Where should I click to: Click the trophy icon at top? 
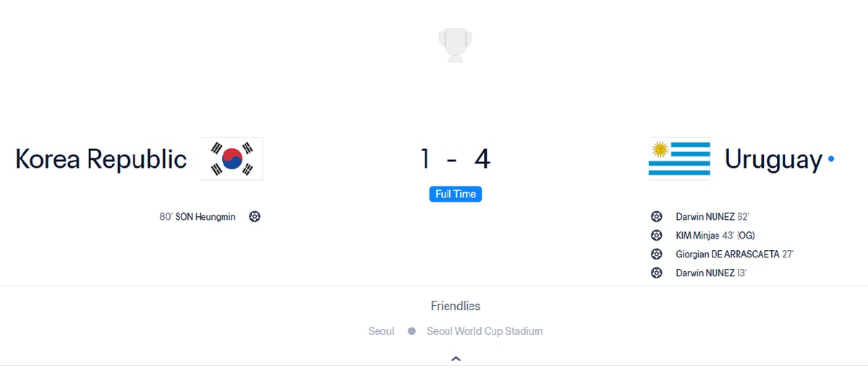tap(455, 45)
